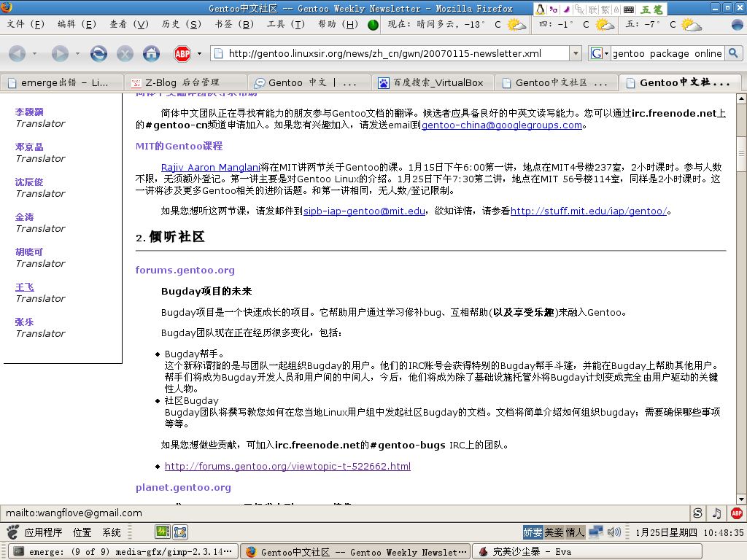Click the page's vertical scrollbar thumb
Image resolution: width=747 pixels, height=560 pixels.
(x=741, y=153)
